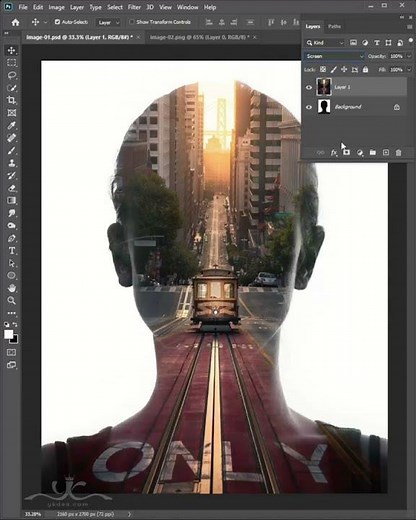This screenshot has width=416, height=520.
Task: Toggle lock transparent pixels
Action: point(323,69)
